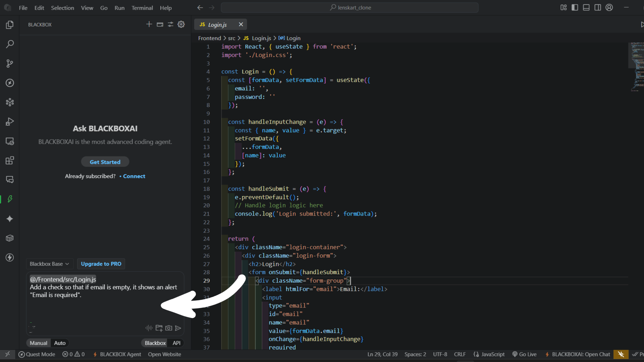Change the UTF-8 file encoding
Screen dimensions: 644x362
click(x=440, y=354)
